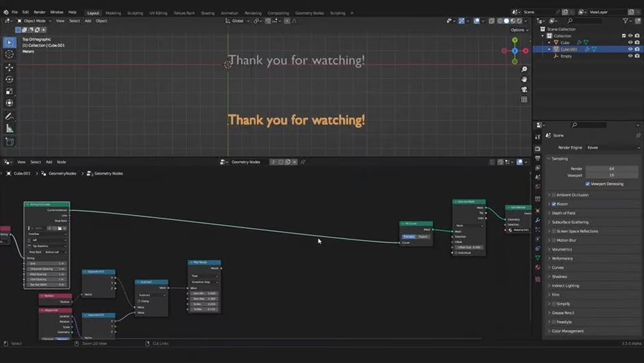The height and width of the screenshot is (363, 644).
Task: Open the Object Mode dropdown
Action: [34, 21]
